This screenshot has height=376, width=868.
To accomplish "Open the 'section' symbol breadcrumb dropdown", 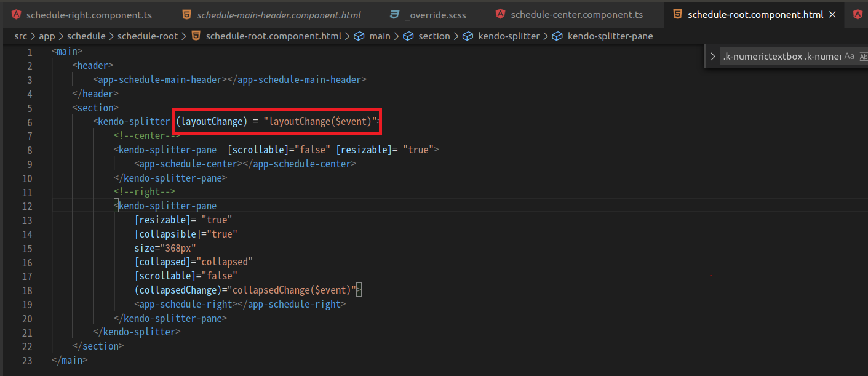I will tap(434, 36).
